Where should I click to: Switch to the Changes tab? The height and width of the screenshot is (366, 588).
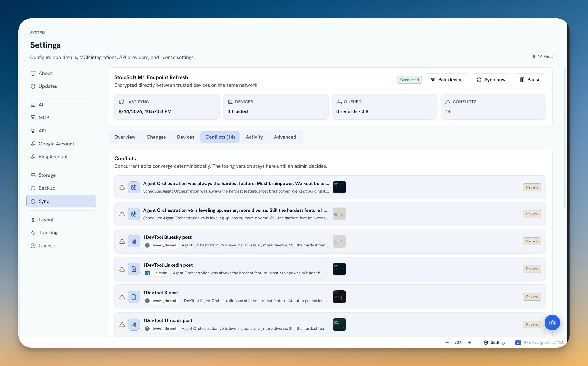coord(156,137)
